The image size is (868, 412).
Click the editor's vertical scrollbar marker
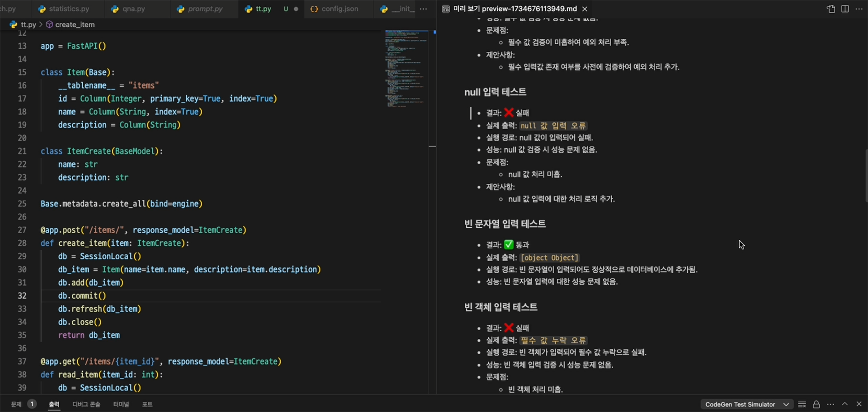(x=432, y=146)
